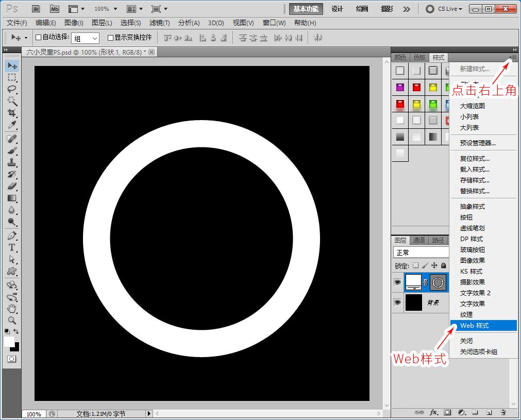Switch to the 通道 tab
Screen dimensions: 521x420
[x=419, y=240]
